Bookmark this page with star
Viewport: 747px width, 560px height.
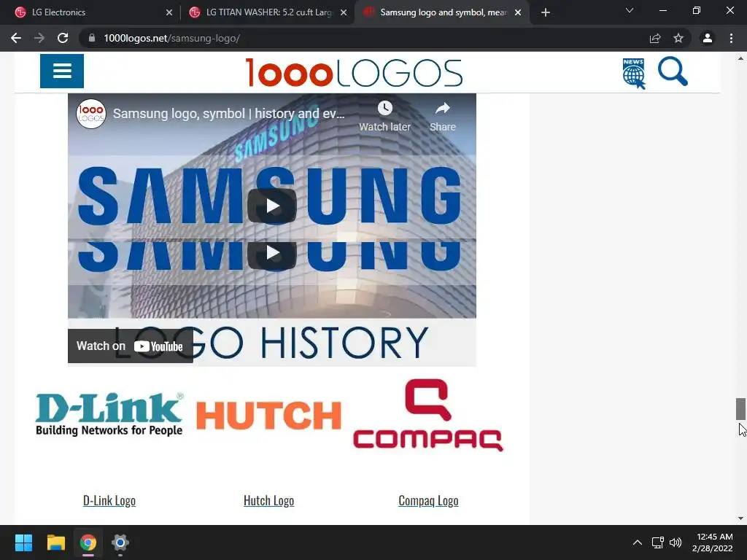(678, 38)
